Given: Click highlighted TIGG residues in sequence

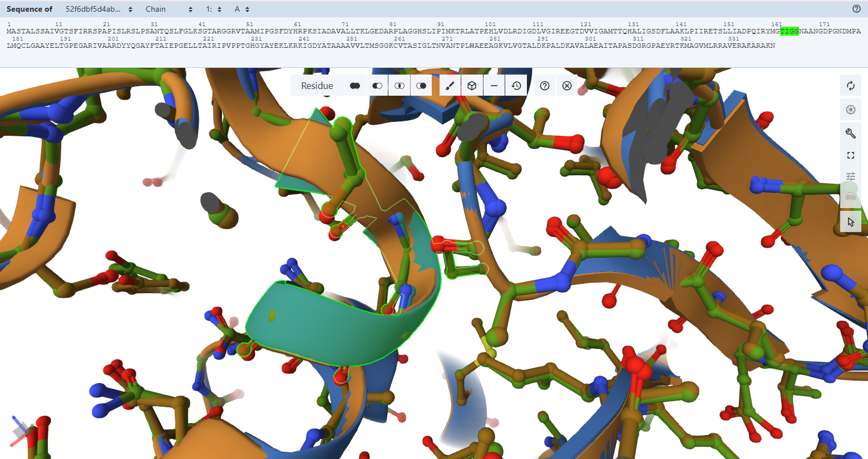Looking at the screenshot, I should pyautogui.click(x=790, y=31).
